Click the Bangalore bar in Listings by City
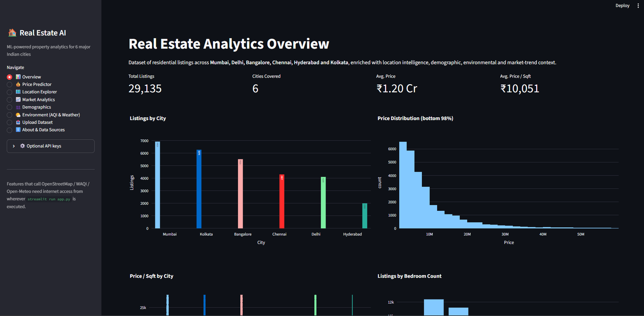 [x=240, y=194]
